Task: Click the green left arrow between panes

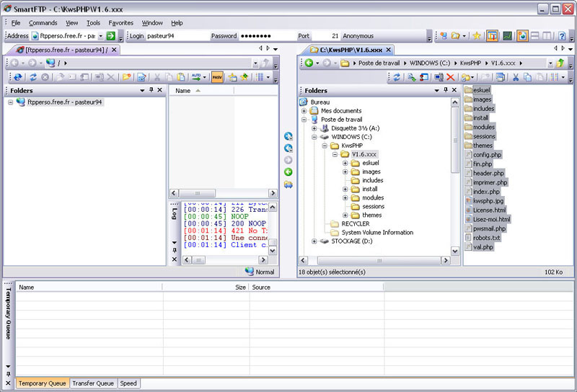Action: point(288,171)
